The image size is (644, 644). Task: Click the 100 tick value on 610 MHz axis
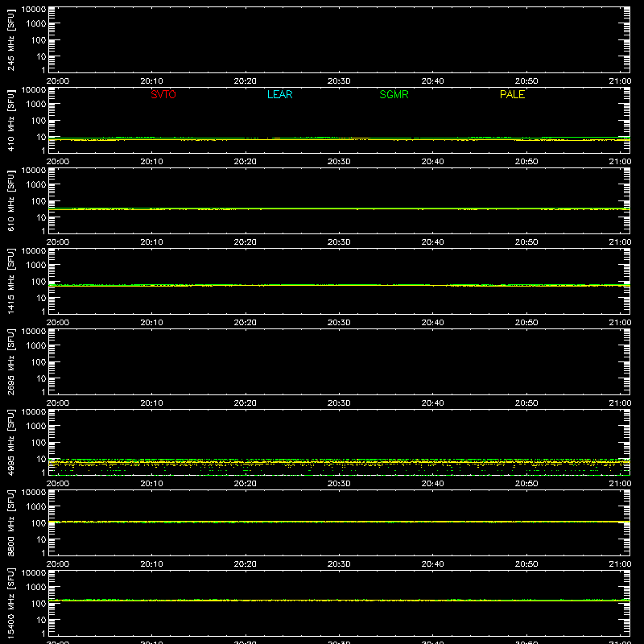(39, 201)
